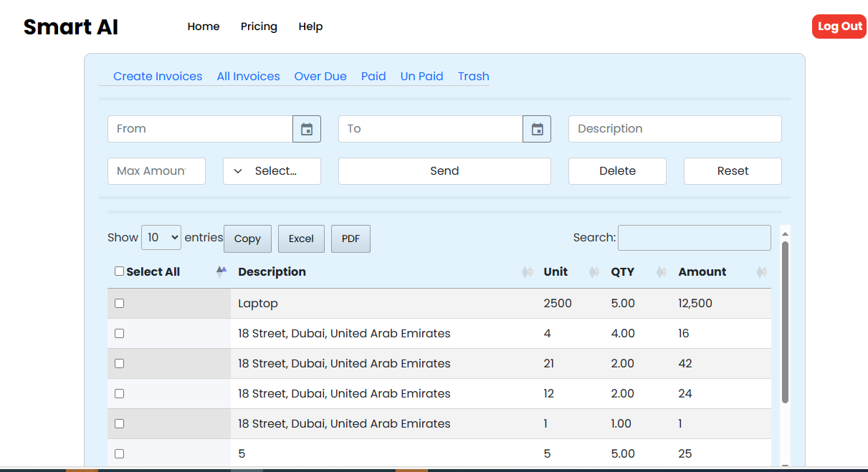Export table with PDF button
This screenshot has height=472, width=868.
click(x=350, y=239)
